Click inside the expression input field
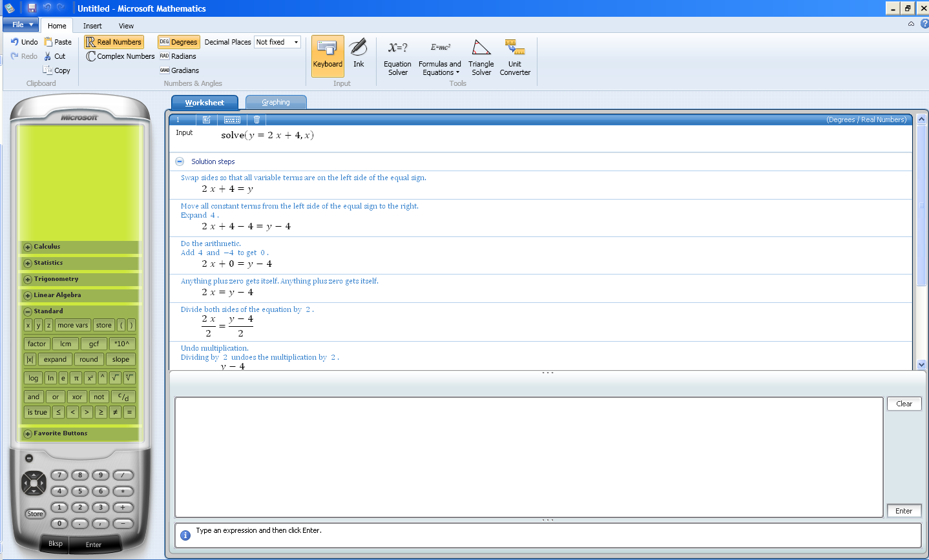 528,457
